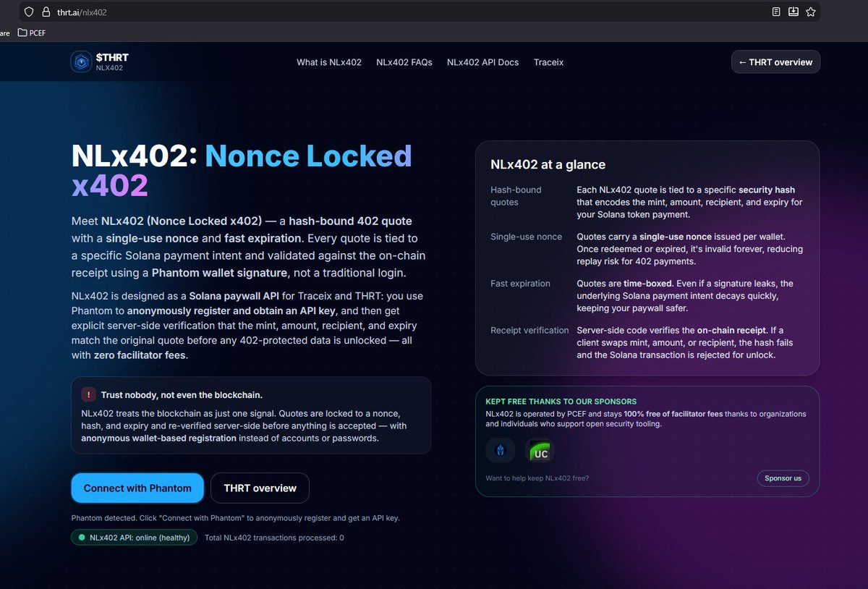Screen dimensions: 868x589
Task: Click the NLx402 API online (healthy) badge
Action: (134, 538)
